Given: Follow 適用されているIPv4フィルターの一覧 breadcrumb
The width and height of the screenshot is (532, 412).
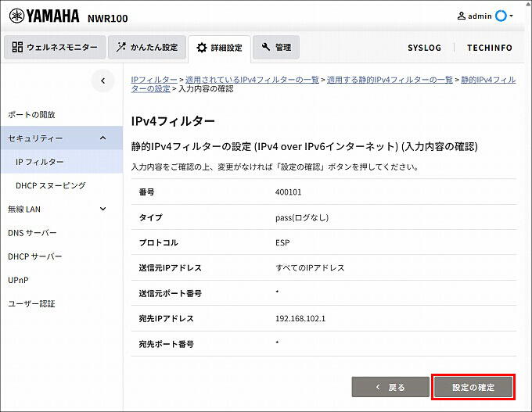Looking at the screenshot, I should (x=252, y=80).
